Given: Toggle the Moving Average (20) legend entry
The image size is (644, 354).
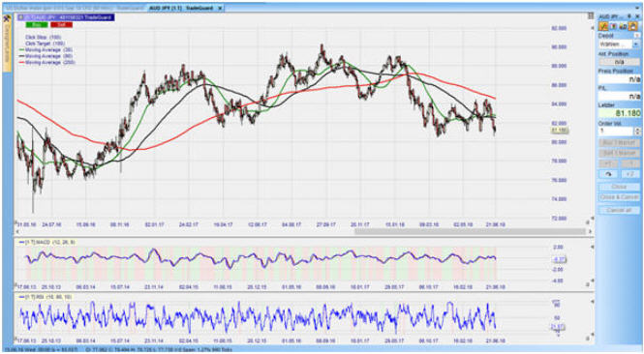Looking at the screenshot, I should pos(46,49).
